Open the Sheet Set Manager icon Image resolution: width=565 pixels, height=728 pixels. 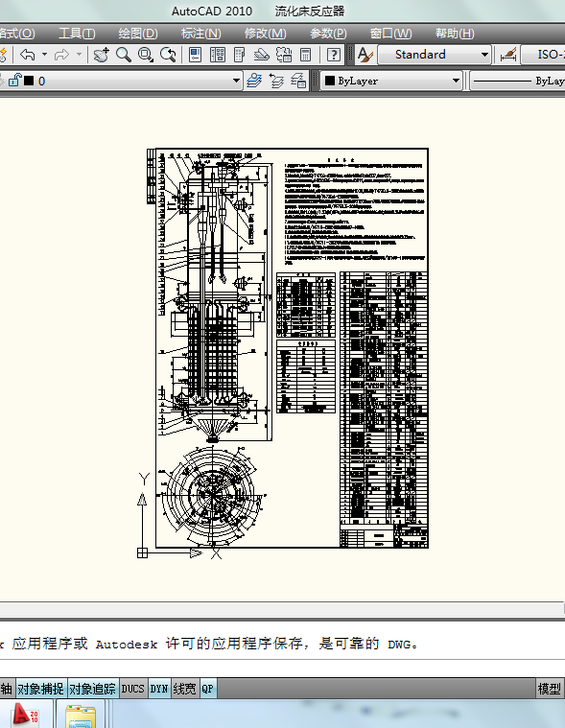(261, 55)
